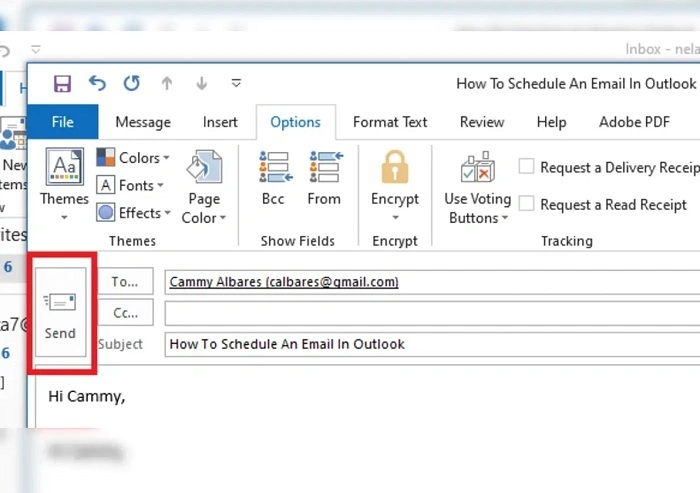Image resolution: width=700 pixels, height=493 pixels.
Task: Enable Request a Read Receipt checkbox
Action: click(x=526, y=204)
